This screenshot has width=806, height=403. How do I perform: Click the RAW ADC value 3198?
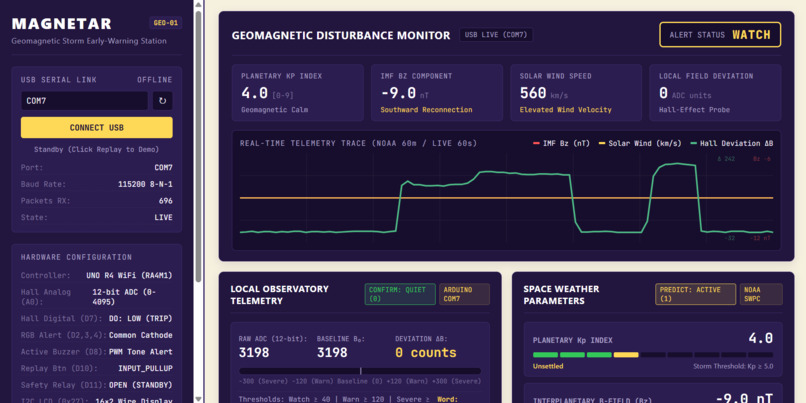254,353
